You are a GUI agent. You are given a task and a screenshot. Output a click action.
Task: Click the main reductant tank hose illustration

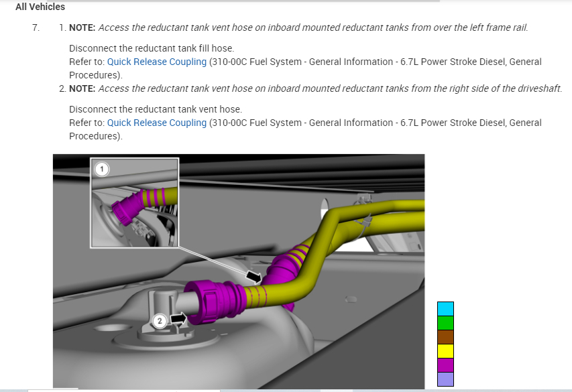pyautogui.click(x=239, y=271)
